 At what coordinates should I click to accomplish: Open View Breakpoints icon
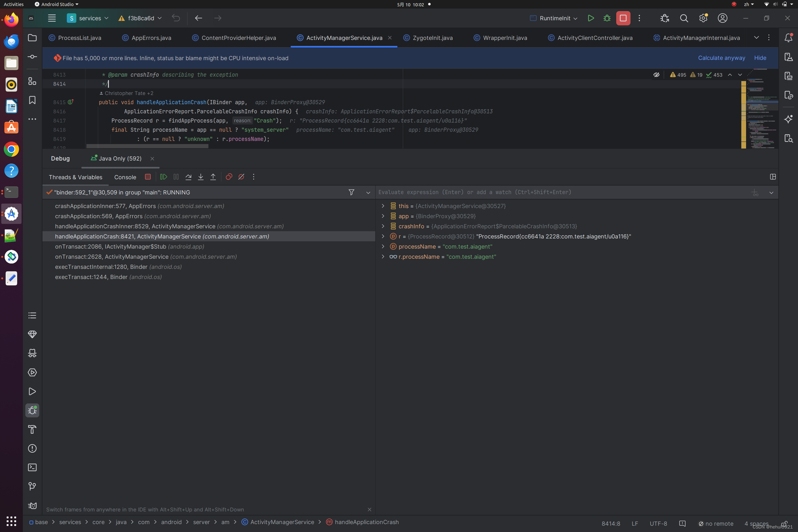(229, 177)
